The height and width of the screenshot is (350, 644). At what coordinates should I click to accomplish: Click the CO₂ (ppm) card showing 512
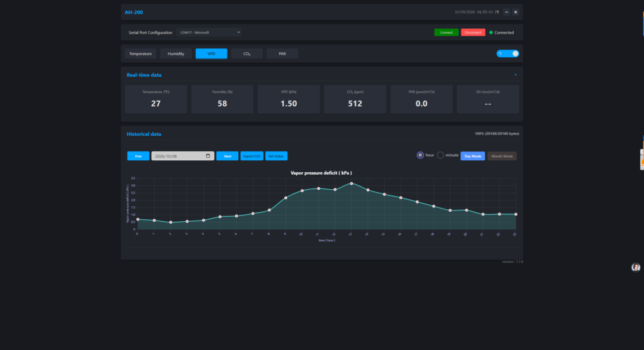pos(355,99)
